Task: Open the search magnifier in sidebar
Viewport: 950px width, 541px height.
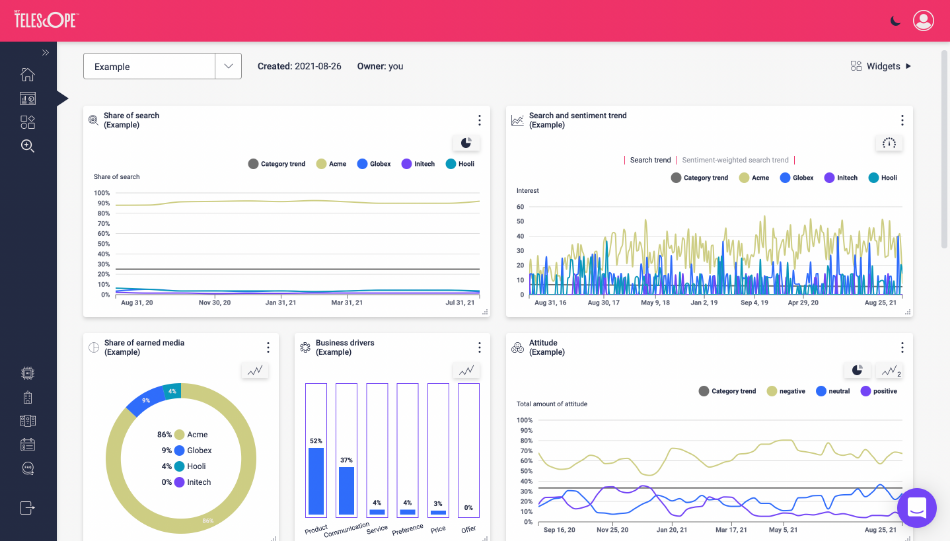Action: pyautogui.click(x=28, y=146)
